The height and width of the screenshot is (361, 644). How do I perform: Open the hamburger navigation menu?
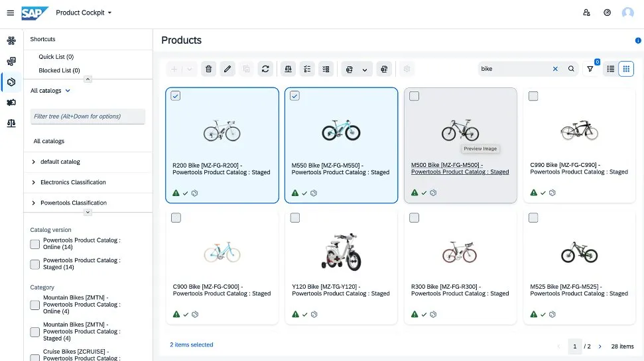point(10,13)
